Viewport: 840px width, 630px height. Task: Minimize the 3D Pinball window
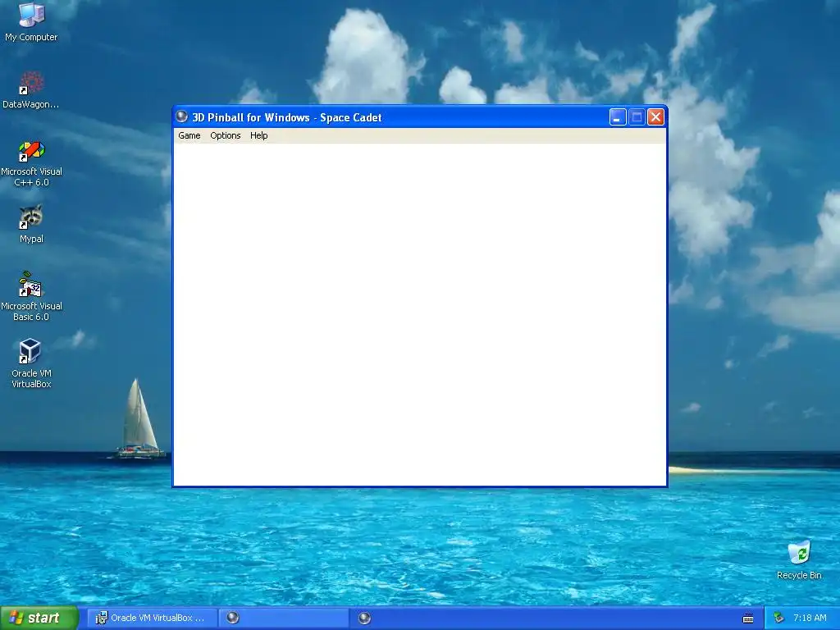[618, 116]
